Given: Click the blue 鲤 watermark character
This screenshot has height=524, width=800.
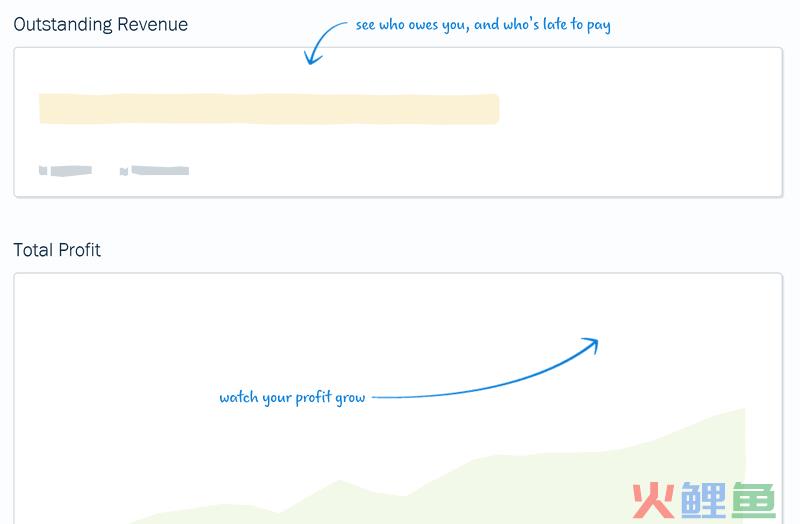Looking at the screenshot, I should 703,500.
